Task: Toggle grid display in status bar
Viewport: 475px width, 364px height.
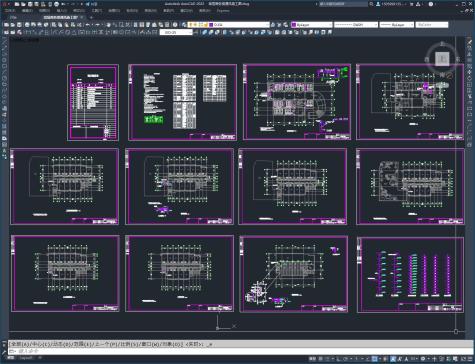Action: tap(321, 359)
